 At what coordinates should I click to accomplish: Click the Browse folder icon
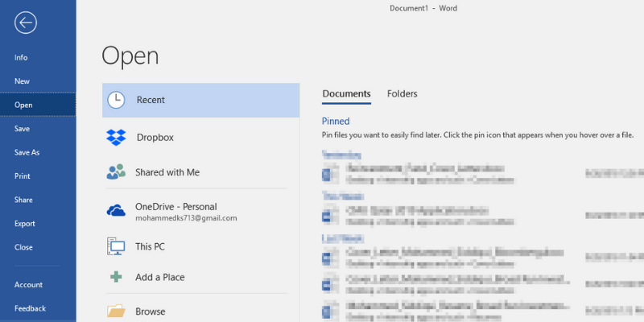point(116,311)
